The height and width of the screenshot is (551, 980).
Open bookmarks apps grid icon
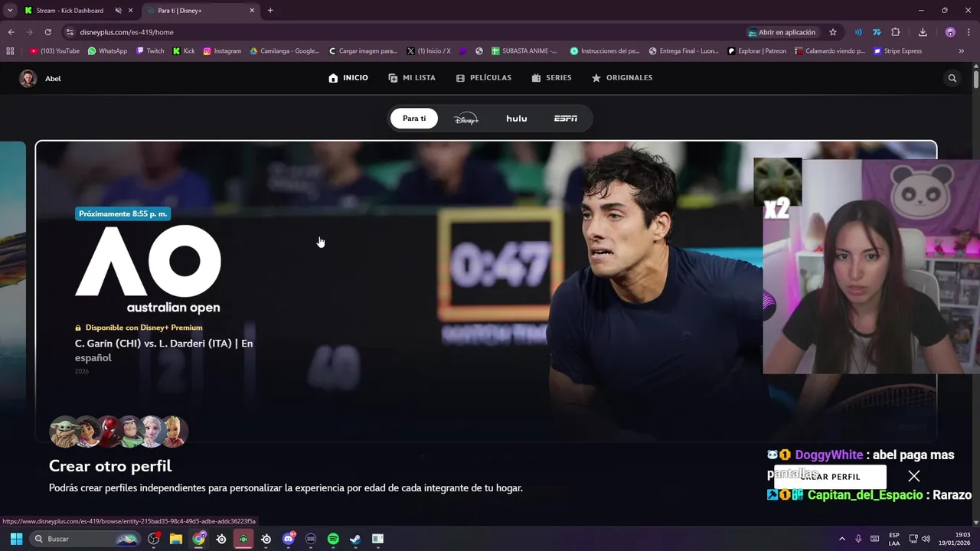10,51
